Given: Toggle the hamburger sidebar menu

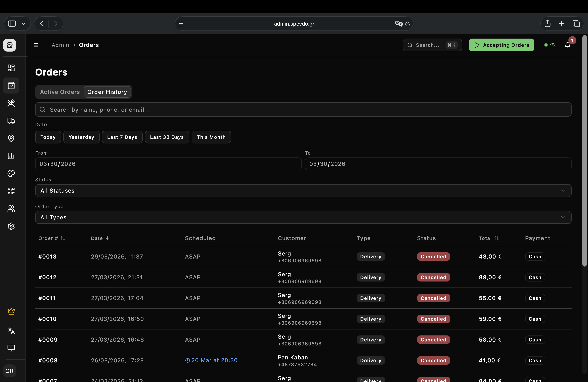Looking at the screenshot, I should 36,45.
